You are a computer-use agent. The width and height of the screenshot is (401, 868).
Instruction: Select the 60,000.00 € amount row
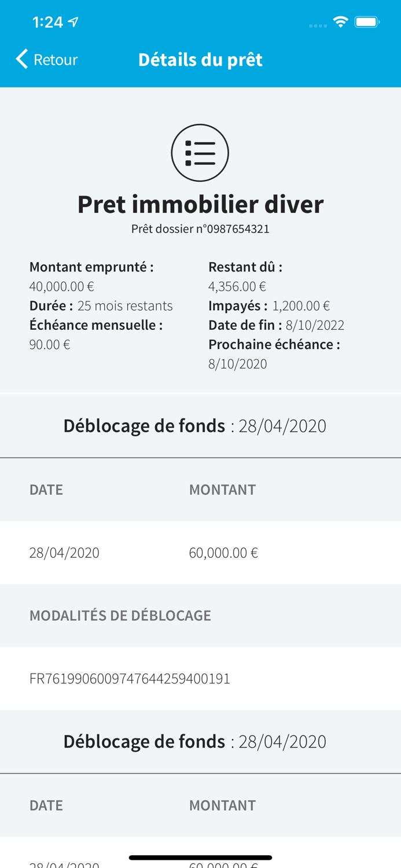[x=222, y=552]
